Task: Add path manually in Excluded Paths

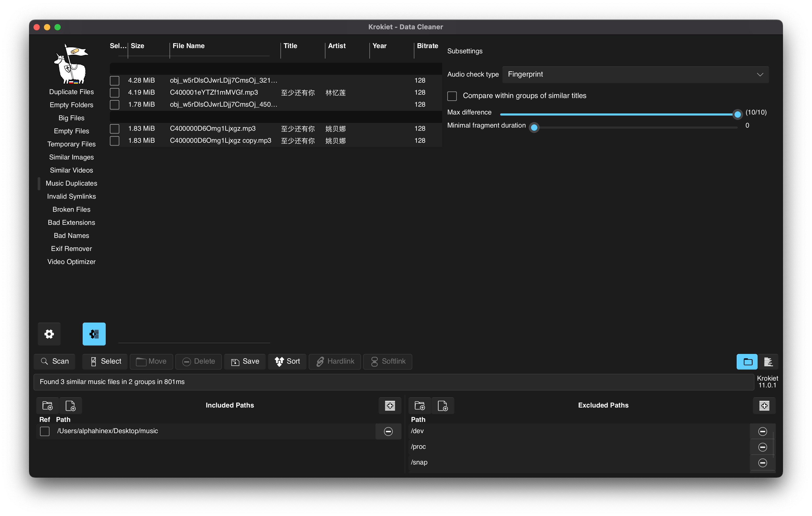Action: point(442,405)
